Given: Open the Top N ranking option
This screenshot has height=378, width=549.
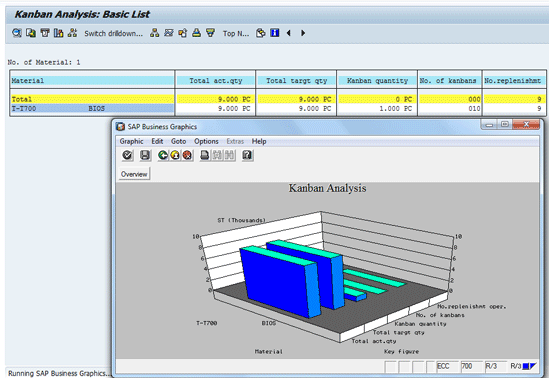Looking at the screenshot, I should point(236,34).
